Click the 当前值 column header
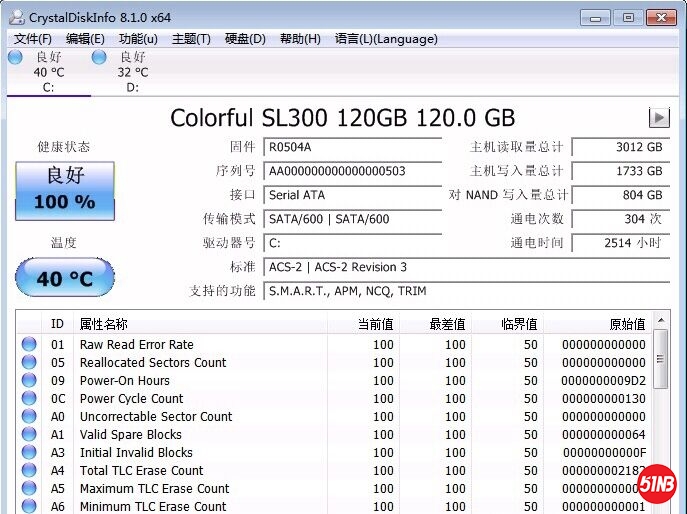Viewport: 687px width, 514px height. pos(363,324)
